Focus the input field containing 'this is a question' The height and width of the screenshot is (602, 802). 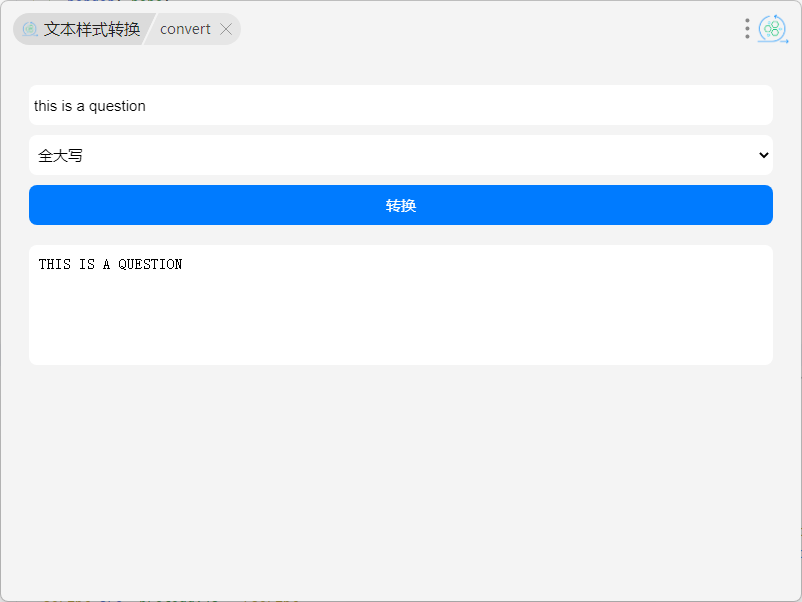pos(400,105)
